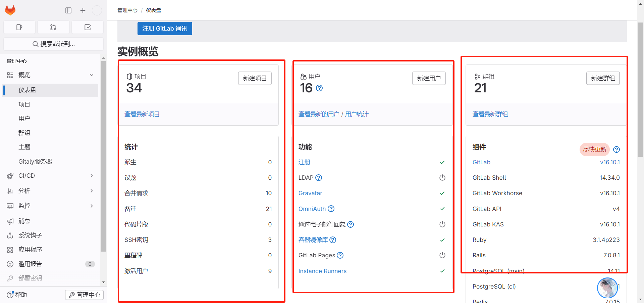Open help icon beside 尽快更新 badge
Image resolution: width=644 pixels, height=303 pixels.
616,149
